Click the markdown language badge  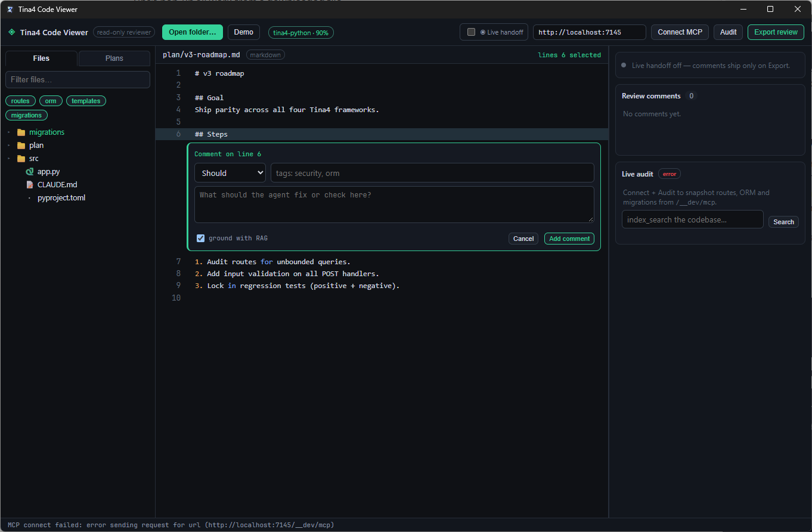(265, 55)
